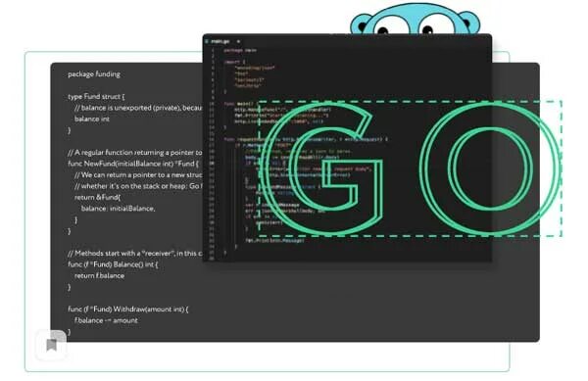This screenshot has width=588, height=381.
Task: Click the '// Methods start with a "receiver"' comment
Action: click(x=135, y=254)
